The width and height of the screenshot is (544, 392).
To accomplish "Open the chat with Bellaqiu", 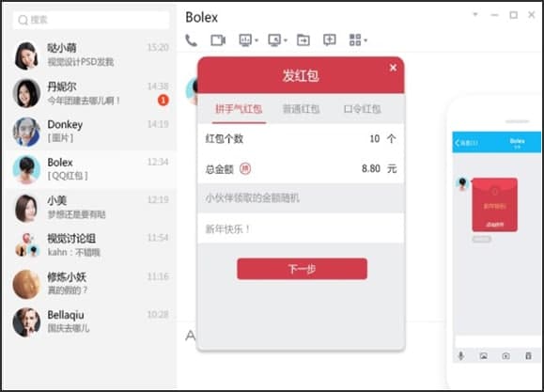I will pos(91,321).
